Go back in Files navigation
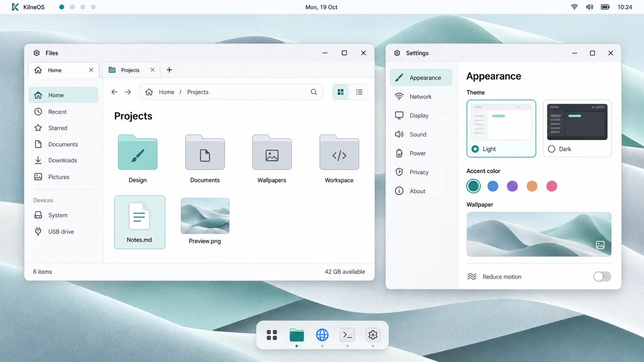The width and height of the screenshot is (644, 362). pyautogui.click(x=114, y=92)
